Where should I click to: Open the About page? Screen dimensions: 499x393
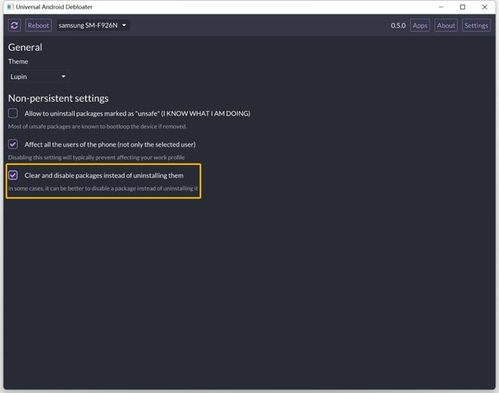click(x=446, y=26)
